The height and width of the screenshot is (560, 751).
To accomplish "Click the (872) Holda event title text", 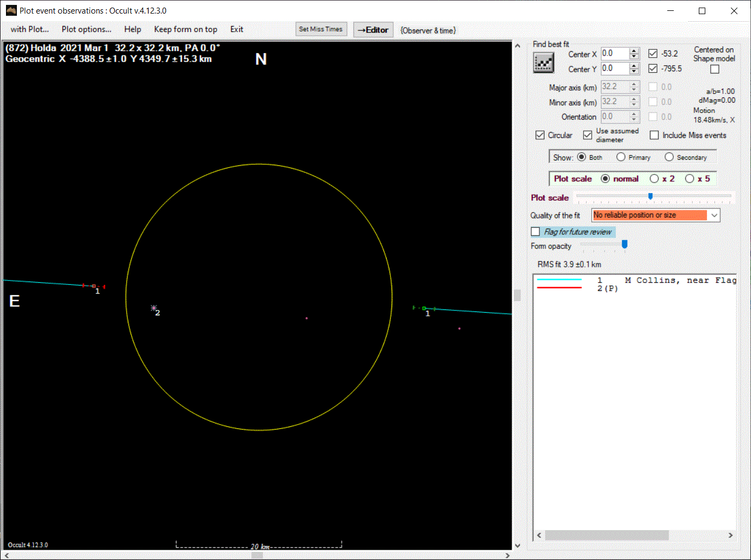I will pos(113,48).
